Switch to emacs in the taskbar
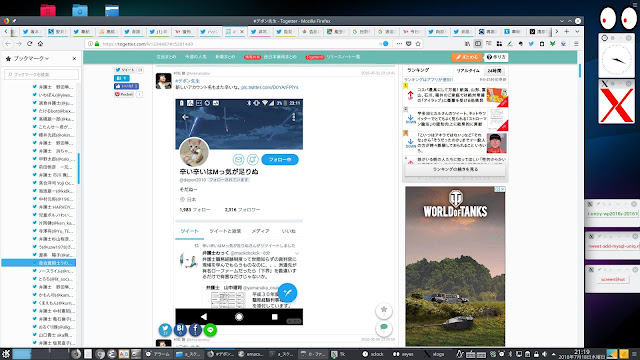 click(251, 354)
